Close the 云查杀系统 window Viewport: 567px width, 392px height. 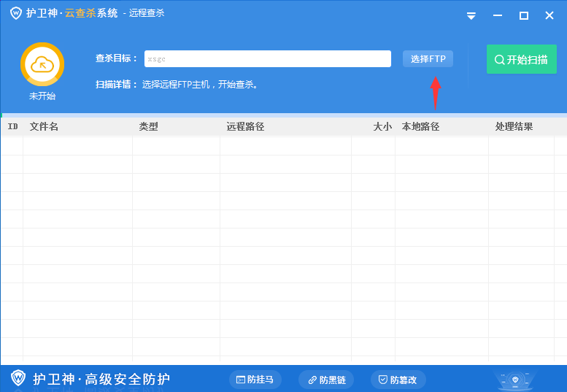(x=549, y=15)
